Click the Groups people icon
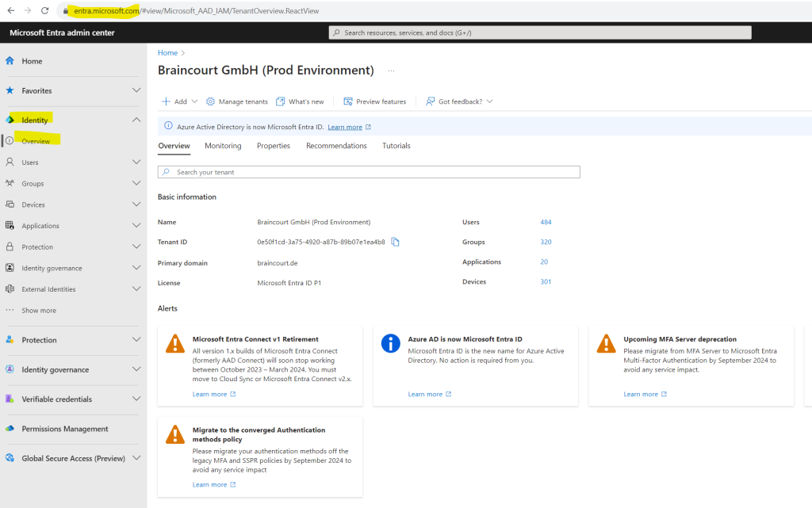Screen dimensions: 812x508 point(10,183)
